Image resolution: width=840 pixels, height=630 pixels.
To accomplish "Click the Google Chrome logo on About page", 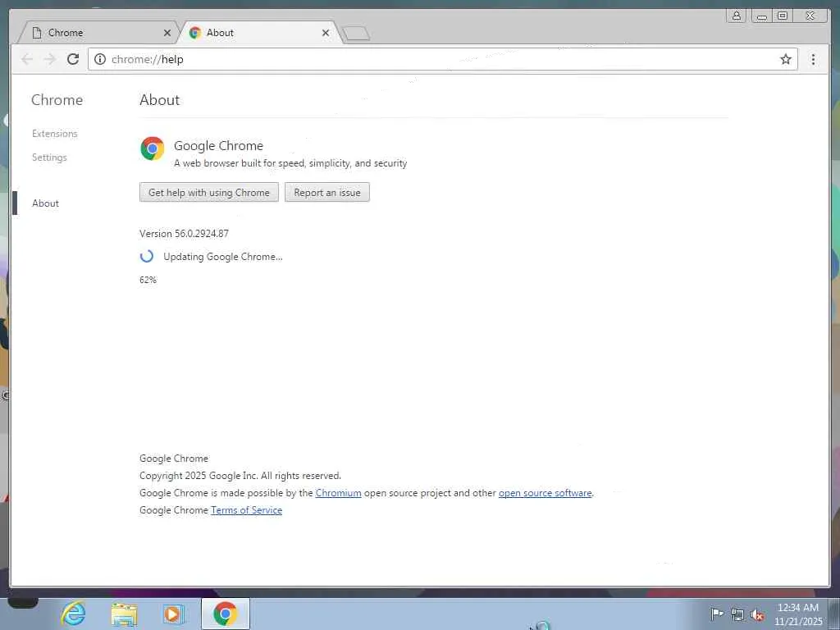I will [x=152, y=148].
